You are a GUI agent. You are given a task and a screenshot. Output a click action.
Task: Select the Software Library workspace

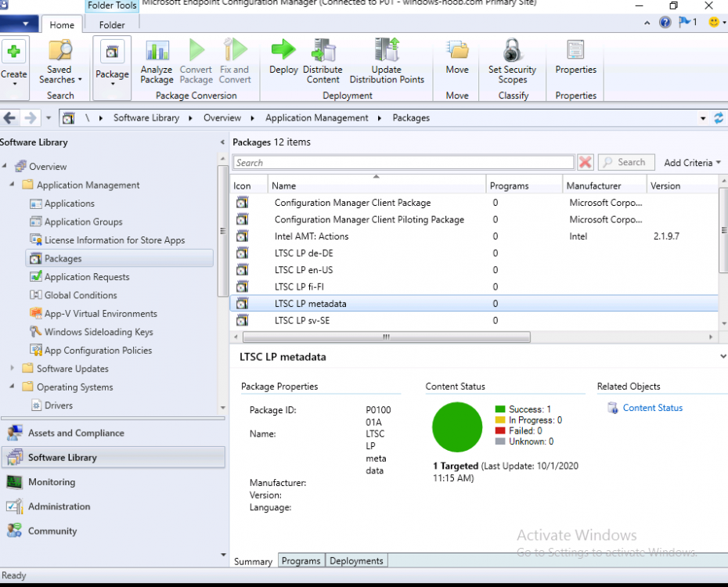coord(114,458)
